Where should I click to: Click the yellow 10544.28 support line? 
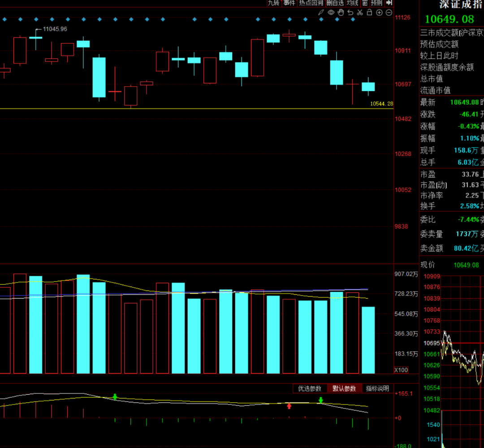pos(179,109)
